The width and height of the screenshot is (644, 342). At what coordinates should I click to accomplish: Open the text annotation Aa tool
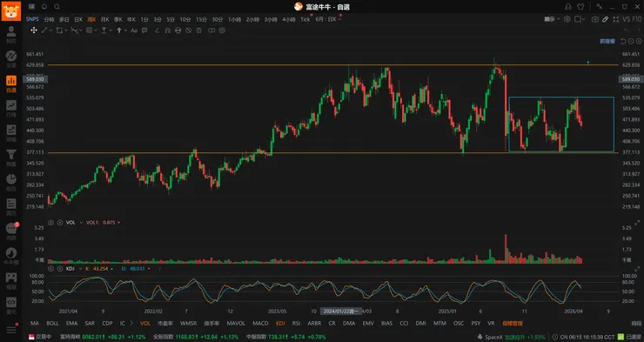(134, 30)
